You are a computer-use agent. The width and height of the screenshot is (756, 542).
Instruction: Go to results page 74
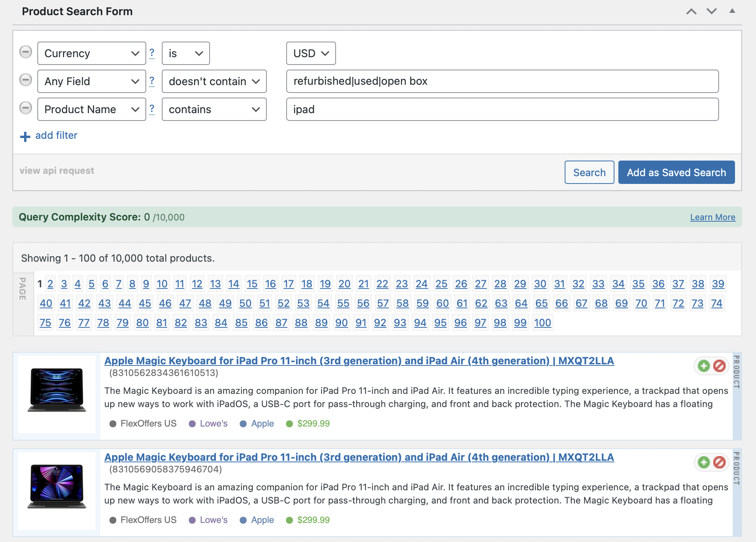(x=717, y=303)
